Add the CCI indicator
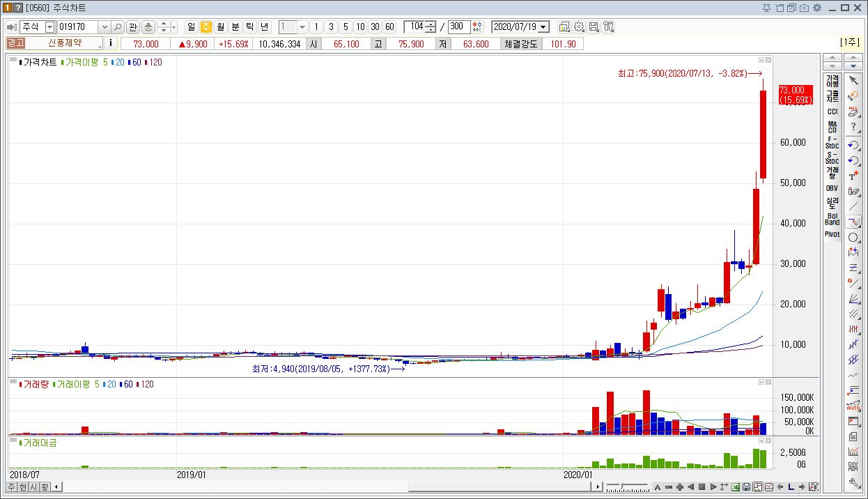This screenshot has height=499, width=868. click(832, 112)
